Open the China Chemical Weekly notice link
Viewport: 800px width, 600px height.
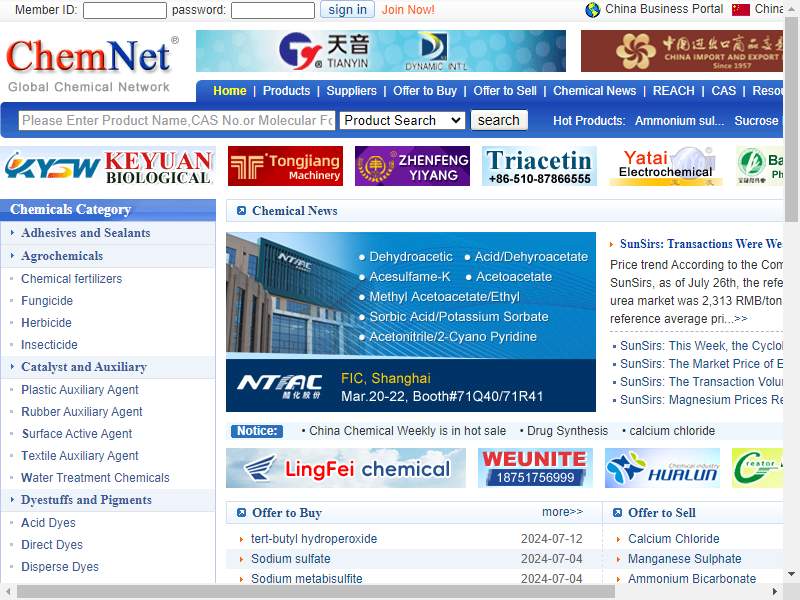408,431
